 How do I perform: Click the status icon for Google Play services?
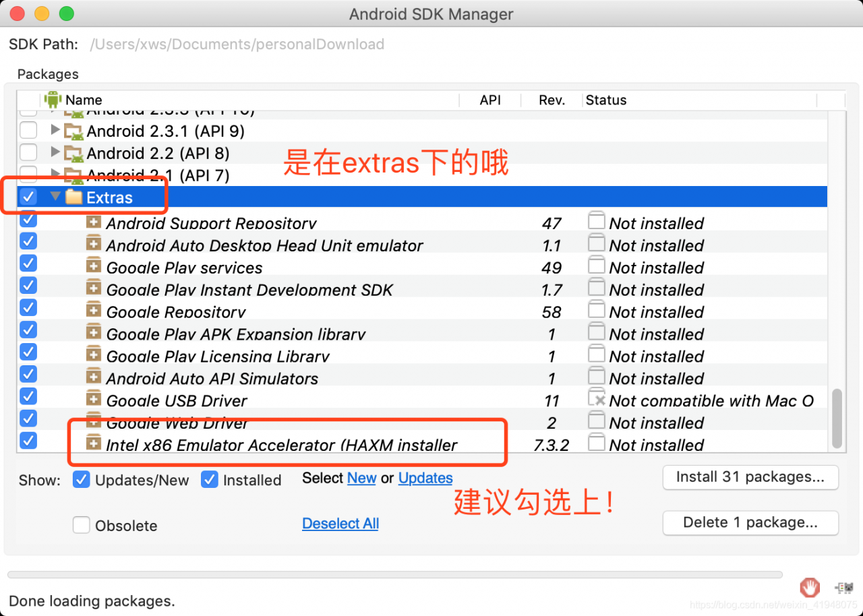596,266
